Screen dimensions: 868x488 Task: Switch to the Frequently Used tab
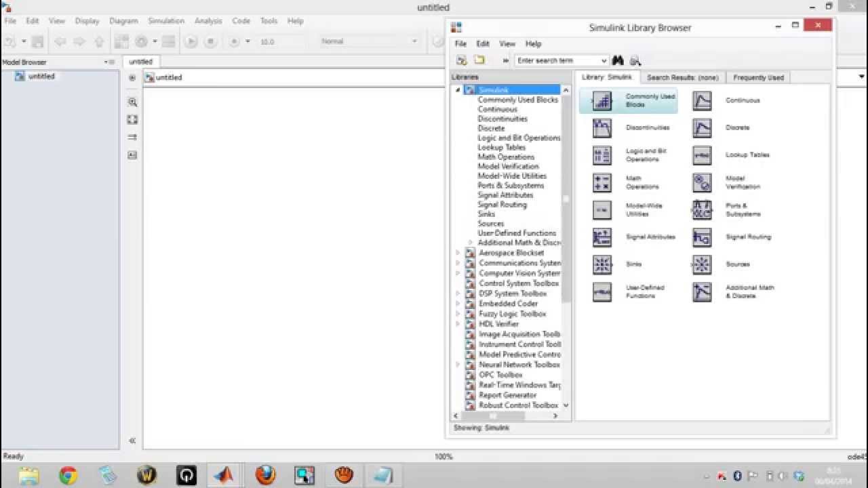(x=758, y=77)
